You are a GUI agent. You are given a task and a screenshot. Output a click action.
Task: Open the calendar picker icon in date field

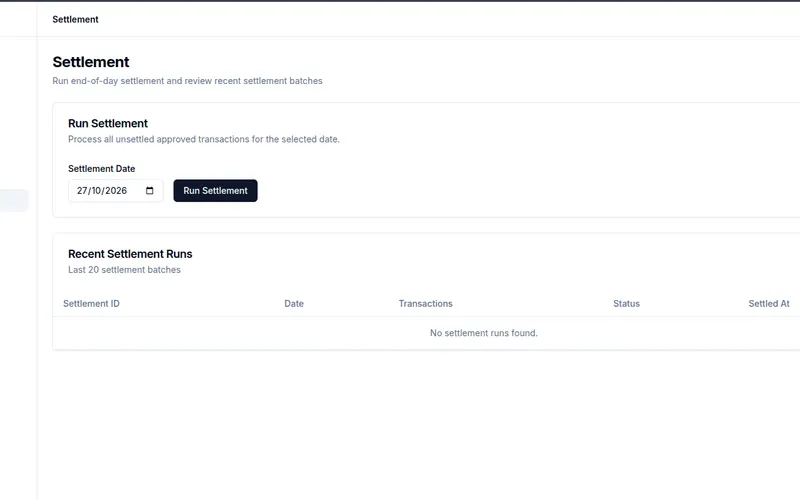[149, 191]
